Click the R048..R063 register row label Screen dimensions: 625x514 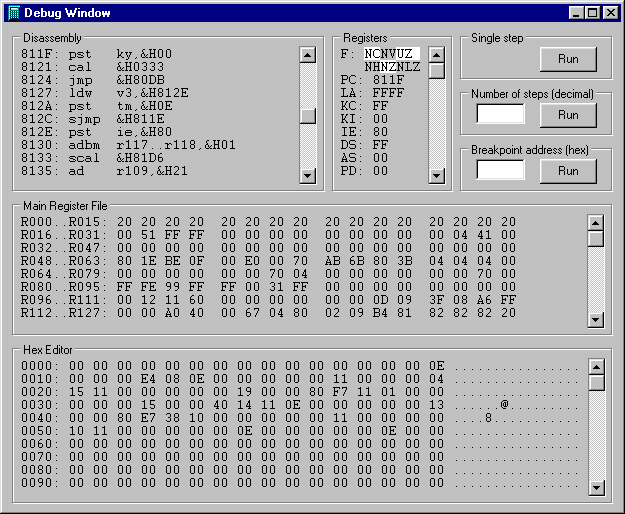[x=64, y=261]
